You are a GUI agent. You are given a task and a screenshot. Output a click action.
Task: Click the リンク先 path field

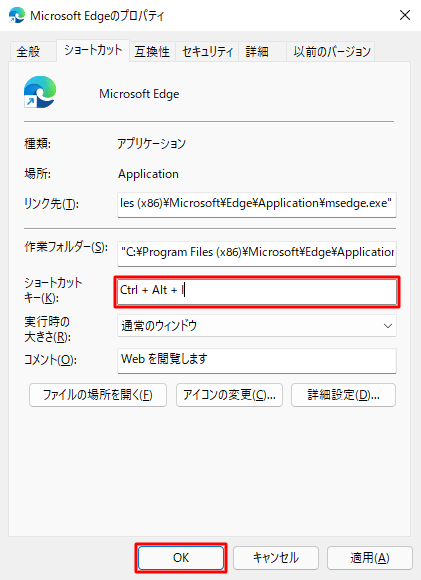[x=257, y=204]
